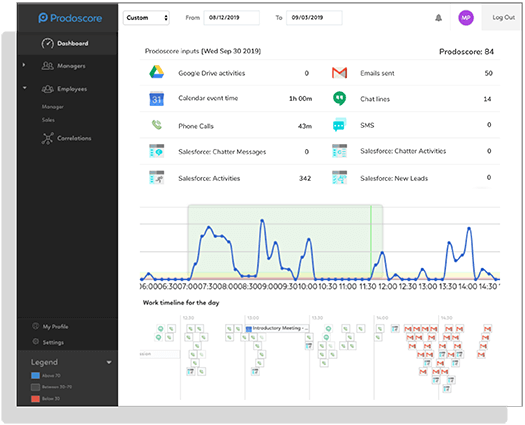The height and width of the screenshot is (425, 525).
Task: Click the Prodoscore: 84 score text
Action: (x=466, y=52)
